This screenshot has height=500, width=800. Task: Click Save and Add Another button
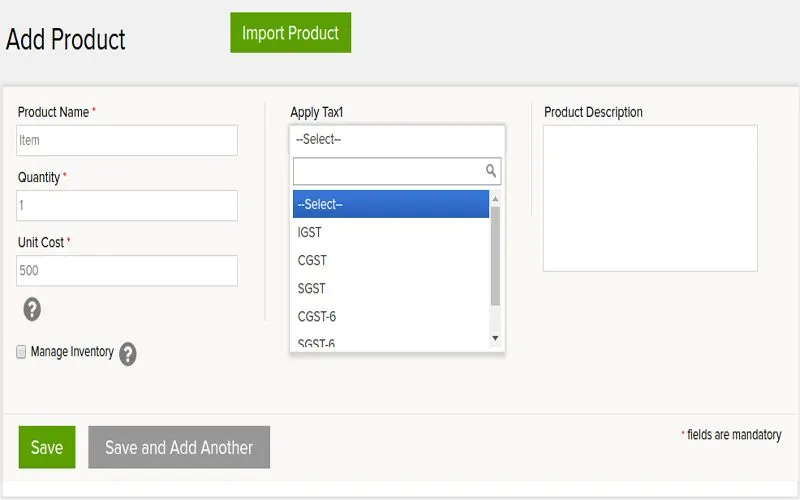[x=179, y=447]
